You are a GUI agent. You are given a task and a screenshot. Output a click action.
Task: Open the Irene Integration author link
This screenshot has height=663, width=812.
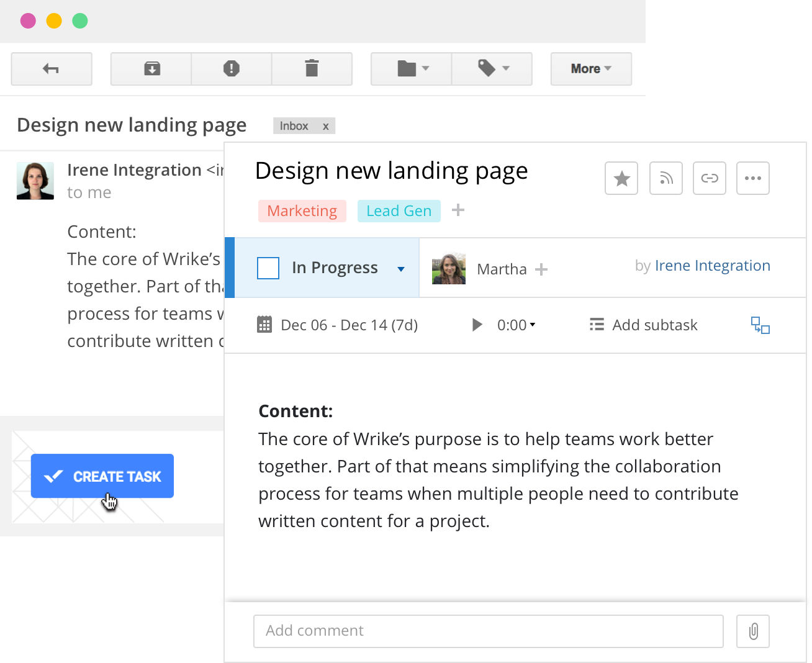point(713,266)
